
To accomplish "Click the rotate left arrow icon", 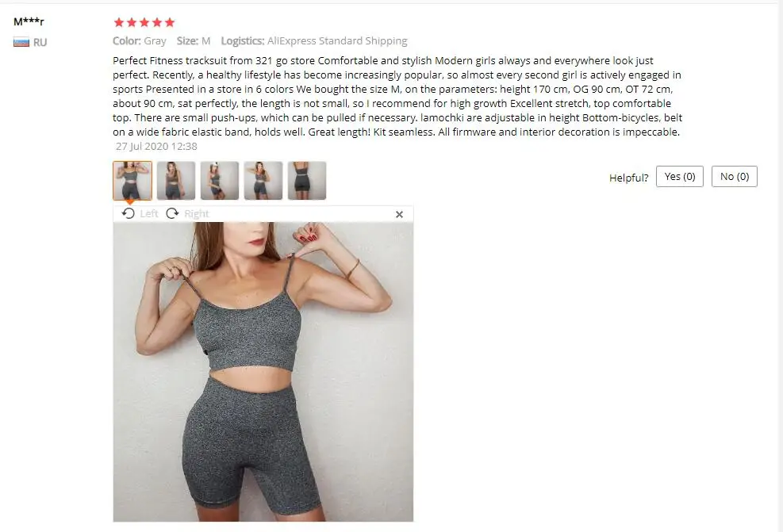I will tap(129, 213).
